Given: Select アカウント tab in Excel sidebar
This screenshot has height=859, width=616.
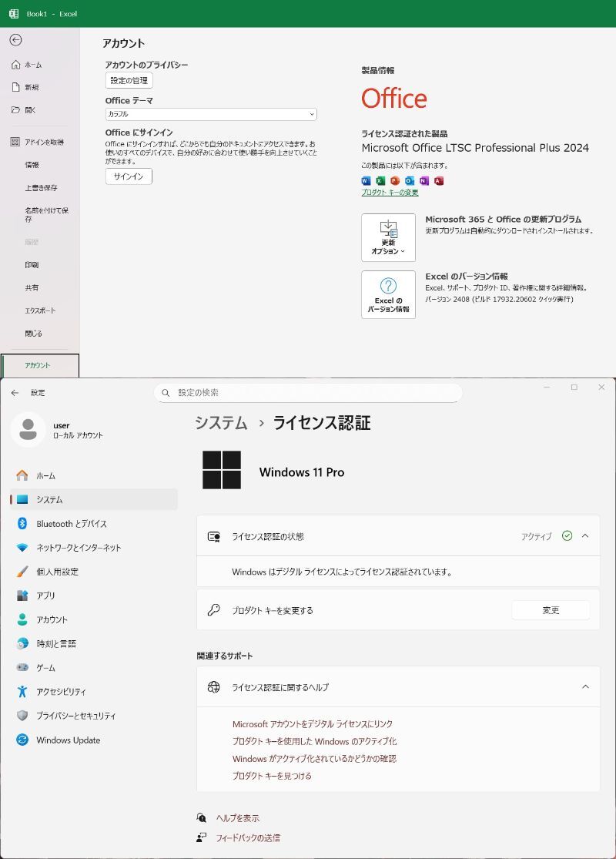Looking at the screenshot, I should click(x=40, y=365).
